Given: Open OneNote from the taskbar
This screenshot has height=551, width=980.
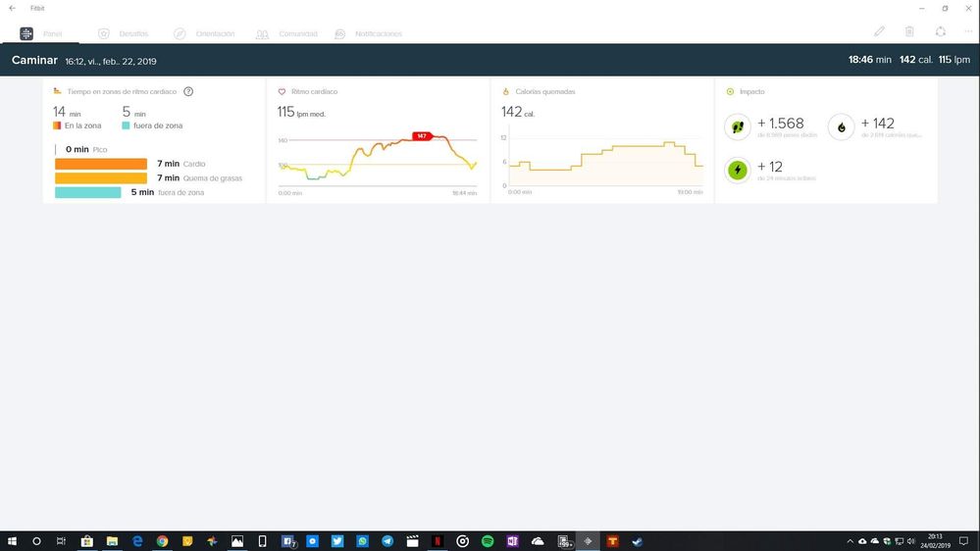Looking at the screenshot, I should [x=512, y=541].
